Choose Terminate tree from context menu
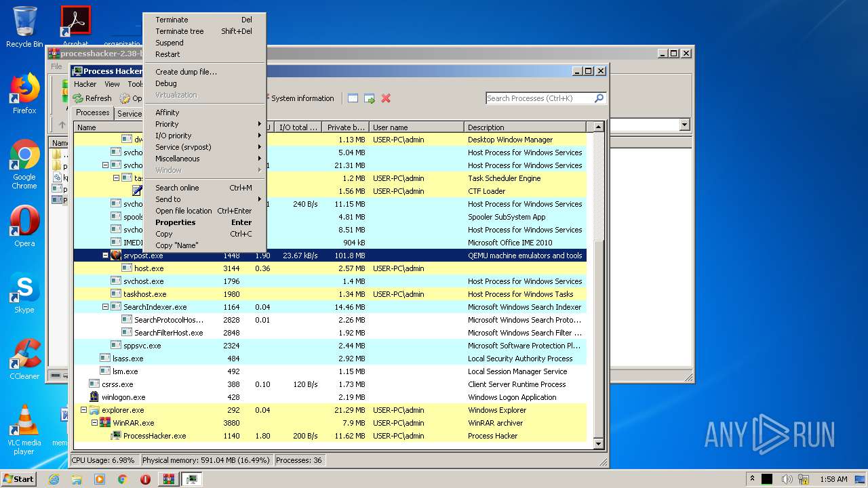 coord(204,31)
